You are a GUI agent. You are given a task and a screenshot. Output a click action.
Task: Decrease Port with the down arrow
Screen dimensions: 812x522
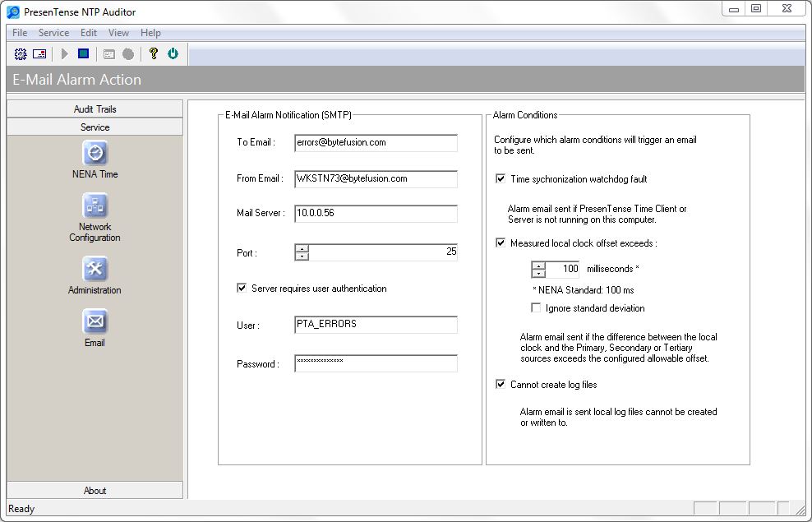[302, 256]
